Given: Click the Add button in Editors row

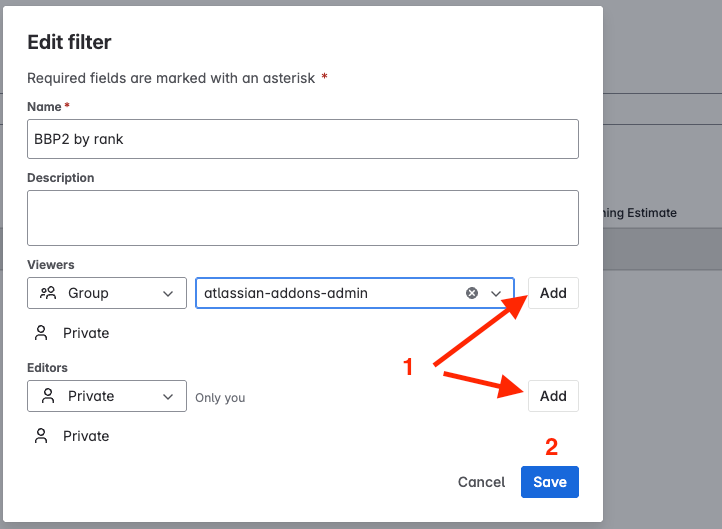Looking at the screenshot, I should pos(553,396).
